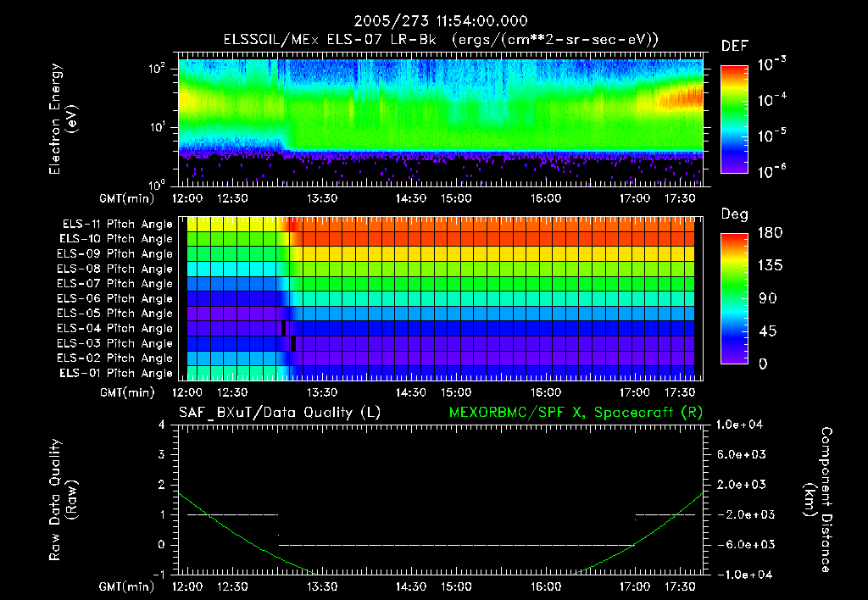Screen dimensions: 868x600
Task: Click the Electron Energy (eV) axis label
Action: click(63, 119)
